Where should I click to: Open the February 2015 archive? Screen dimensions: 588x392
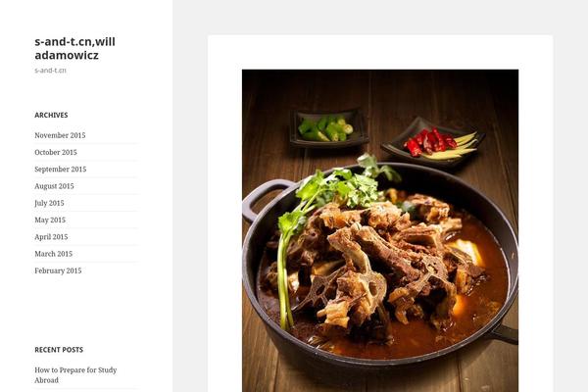(58, 270)
